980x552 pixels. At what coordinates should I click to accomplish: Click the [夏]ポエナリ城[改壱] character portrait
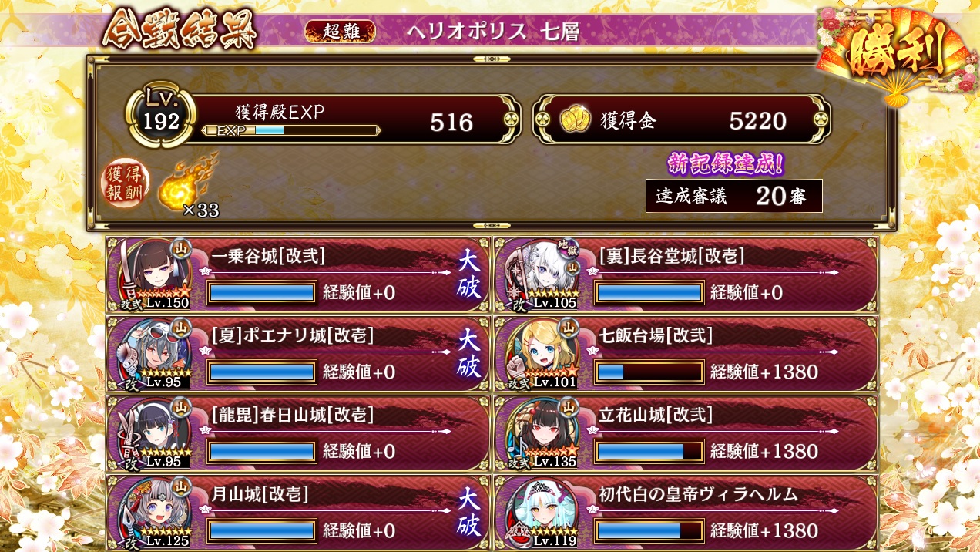tap(155, 353)
